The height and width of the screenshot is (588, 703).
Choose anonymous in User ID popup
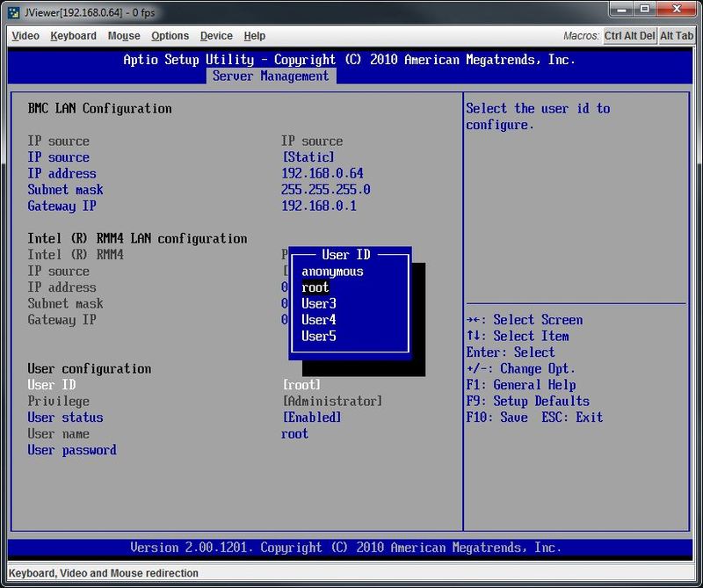(x=332, y=272)
